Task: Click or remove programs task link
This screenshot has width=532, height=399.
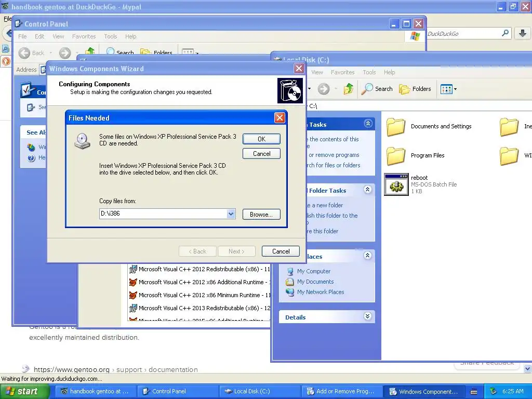Action: (334, 155)
